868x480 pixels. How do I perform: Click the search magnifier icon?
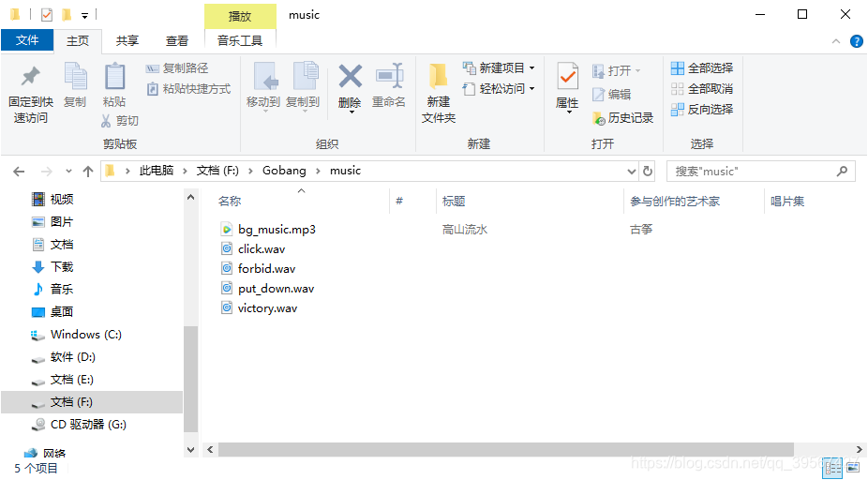click(842, 172)
